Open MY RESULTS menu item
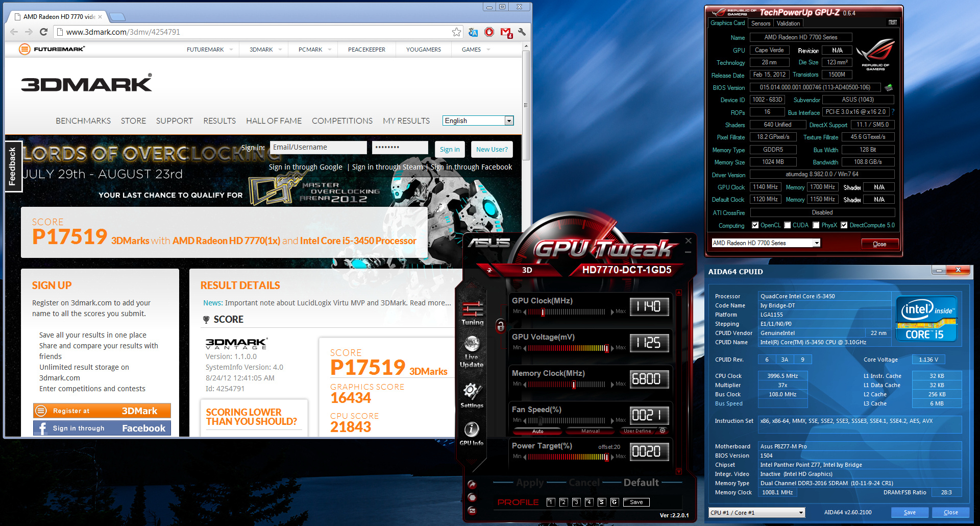 [x=406, y=121]
